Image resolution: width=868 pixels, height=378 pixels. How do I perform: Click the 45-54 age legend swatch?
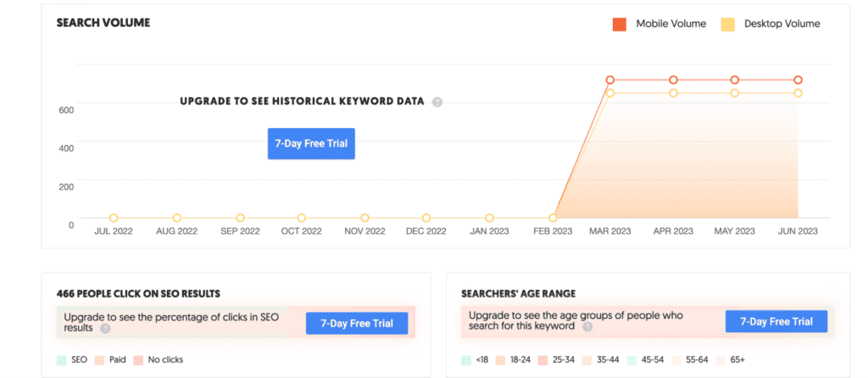click(x=632, y=359)
